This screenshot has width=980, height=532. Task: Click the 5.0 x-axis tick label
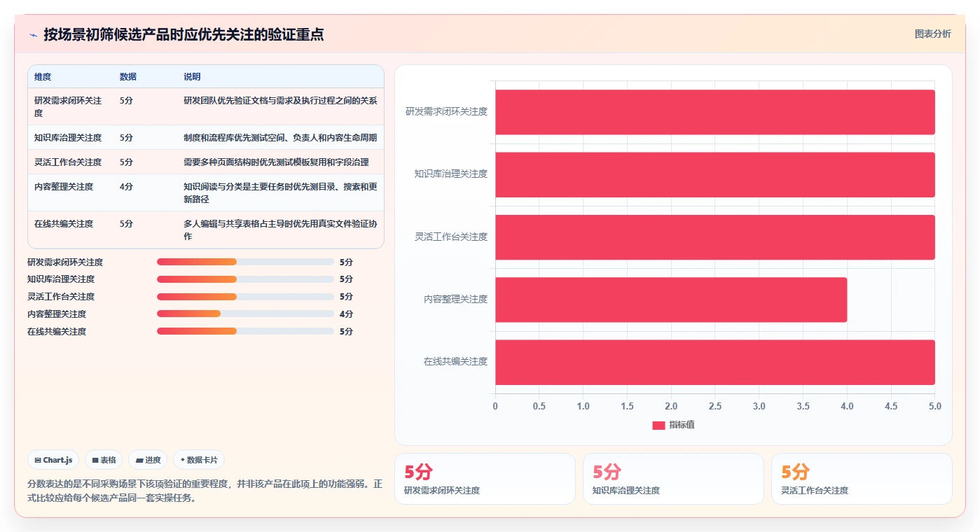(x=934, y=407)
